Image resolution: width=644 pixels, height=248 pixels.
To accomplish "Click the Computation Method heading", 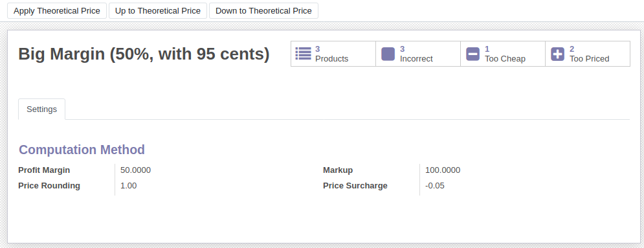I will 82,150.
